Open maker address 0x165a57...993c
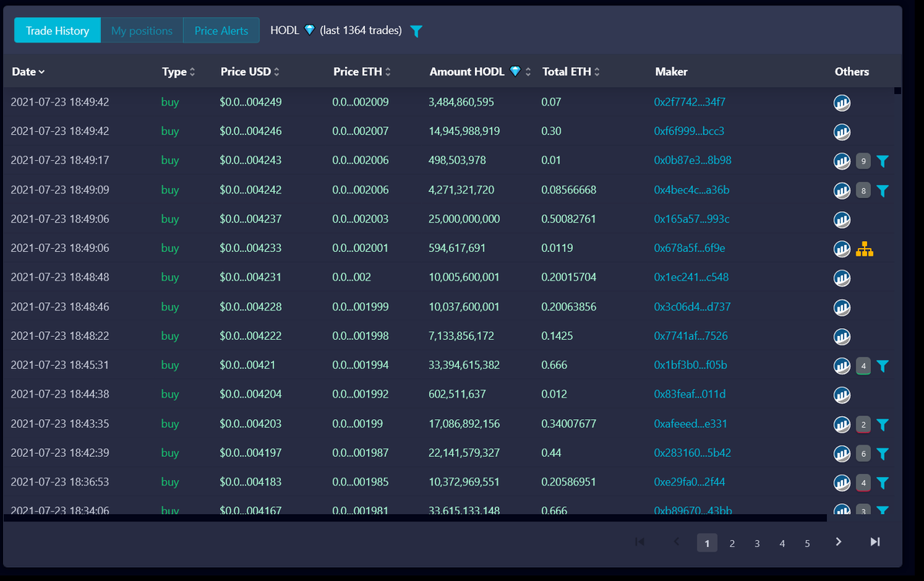924x581 pixels. (691, 219)
